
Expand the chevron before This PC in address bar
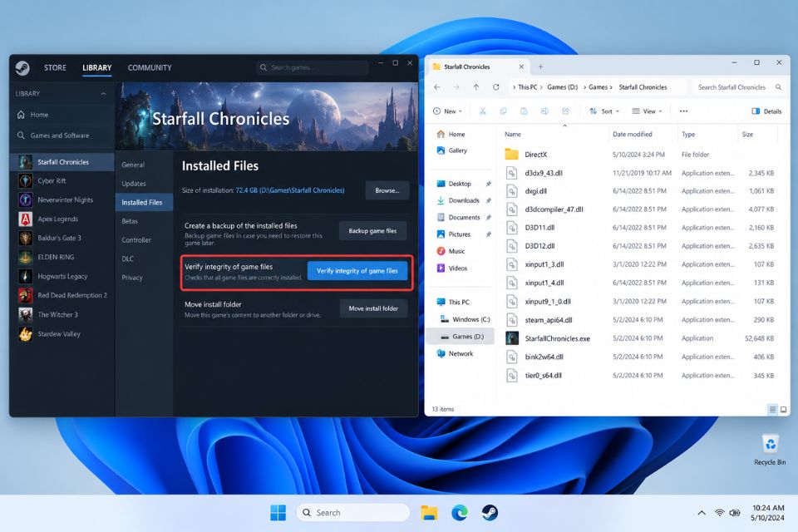click(x=514, y=87)
